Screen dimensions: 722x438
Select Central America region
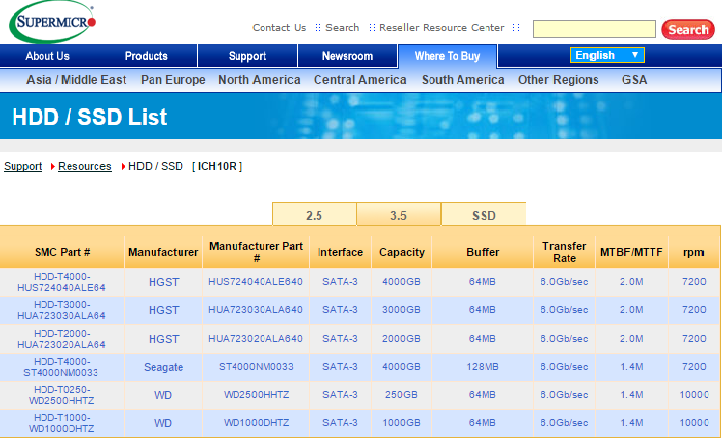click(360, 80)
